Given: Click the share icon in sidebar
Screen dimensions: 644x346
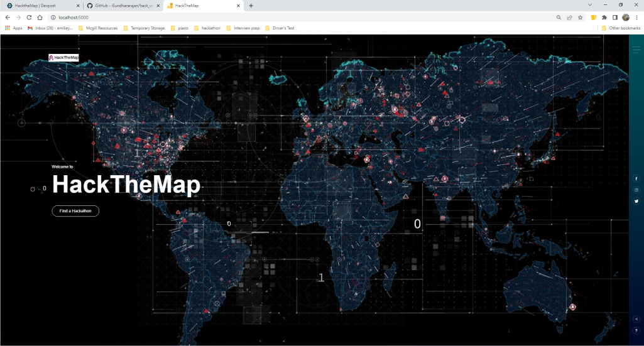Looking at the screenshot, I should click(x=636, y=319).
